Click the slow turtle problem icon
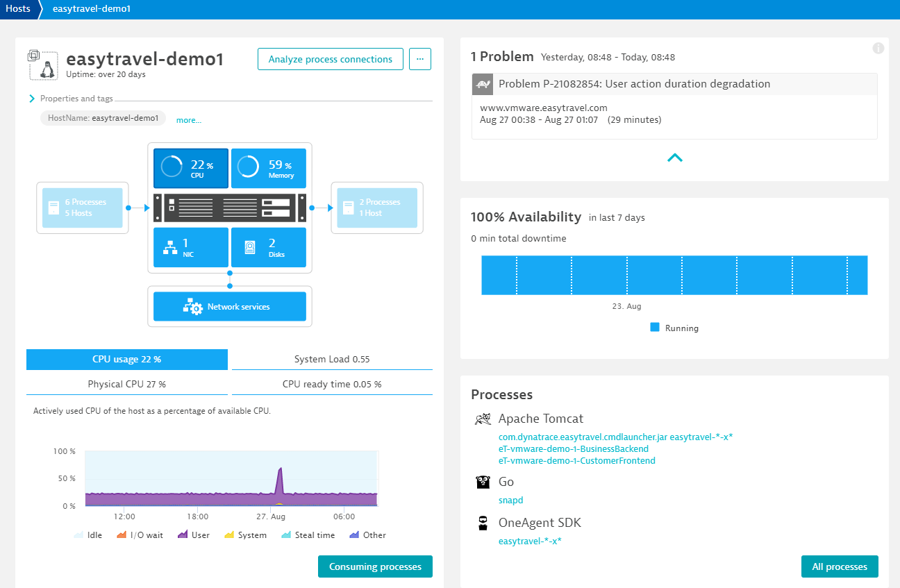 click(483, 84)
